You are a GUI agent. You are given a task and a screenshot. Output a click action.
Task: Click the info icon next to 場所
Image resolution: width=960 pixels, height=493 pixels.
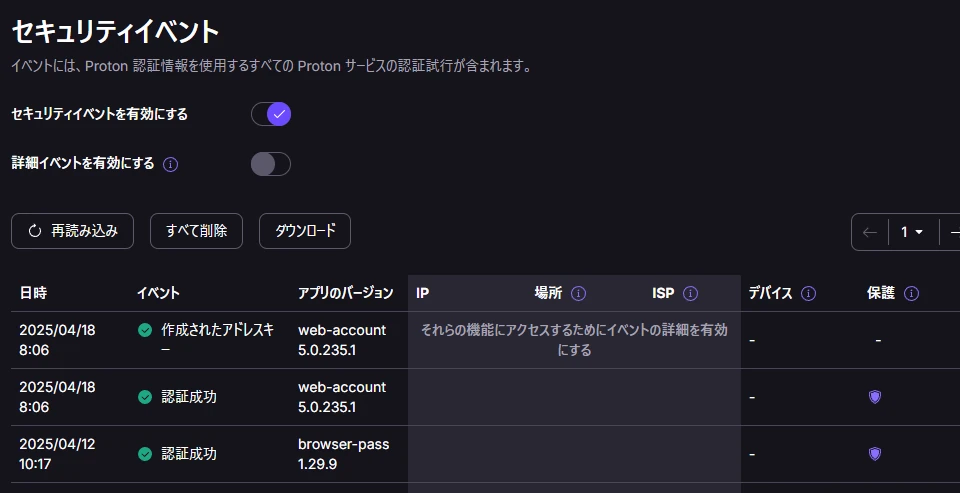coord(579,293)
